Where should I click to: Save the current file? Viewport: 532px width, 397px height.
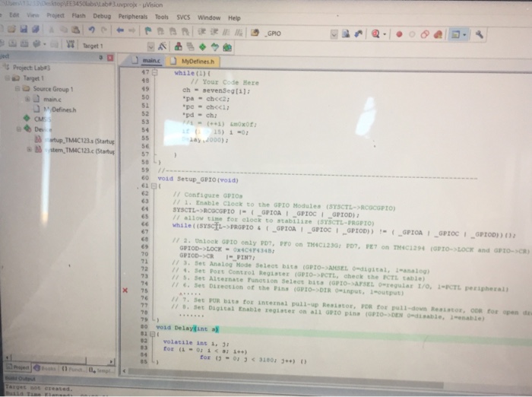point(24,29)
